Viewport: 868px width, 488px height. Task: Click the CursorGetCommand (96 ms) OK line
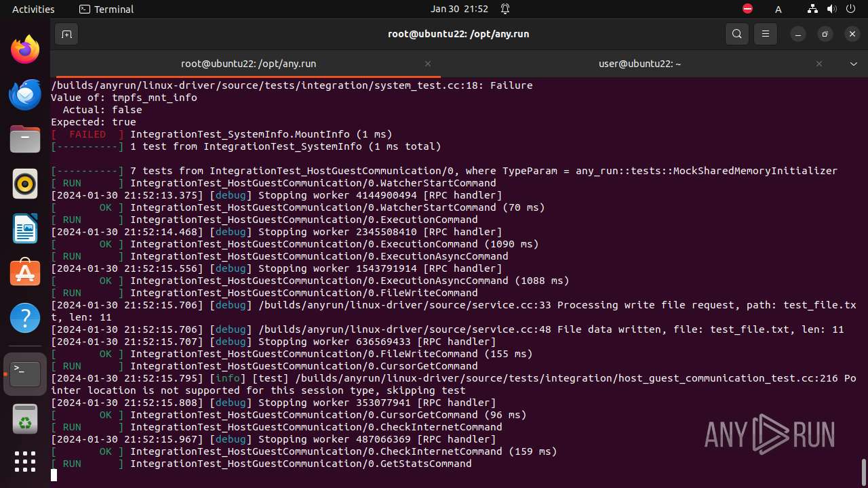point(289,415)
